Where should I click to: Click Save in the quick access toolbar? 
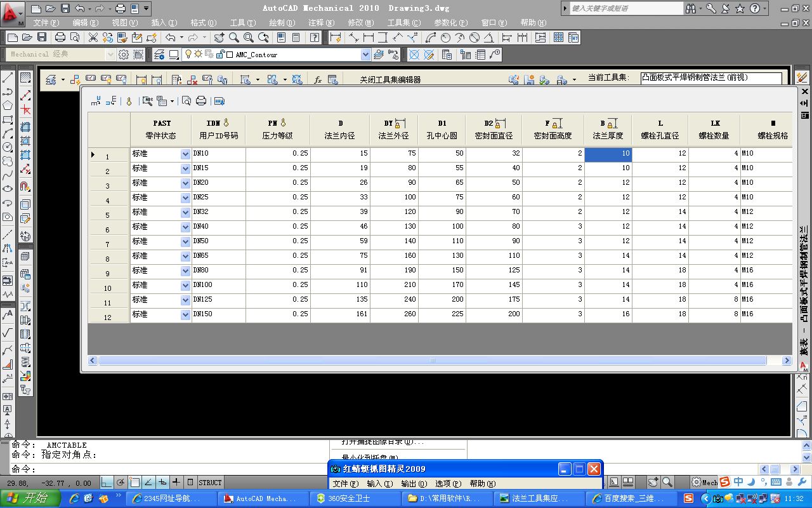pyautogui.click(x=65, y=9)
